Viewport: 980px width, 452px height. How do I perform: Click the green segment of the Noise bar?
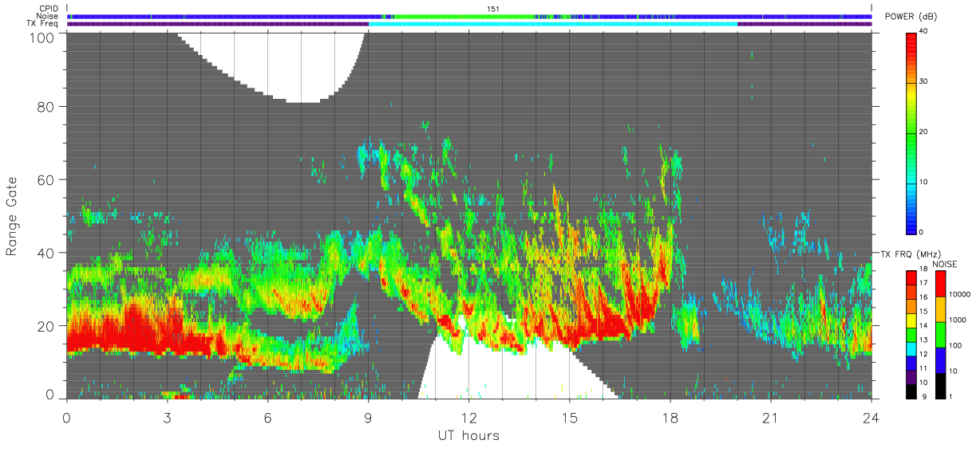(463, 16)
